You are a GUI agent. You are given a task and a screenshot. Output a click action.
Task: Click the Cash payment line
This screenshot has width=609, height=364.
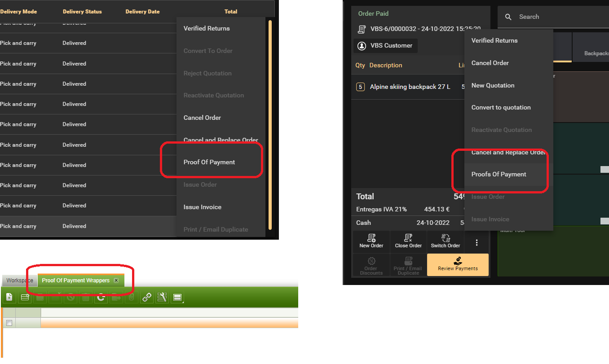click(409, 223)
